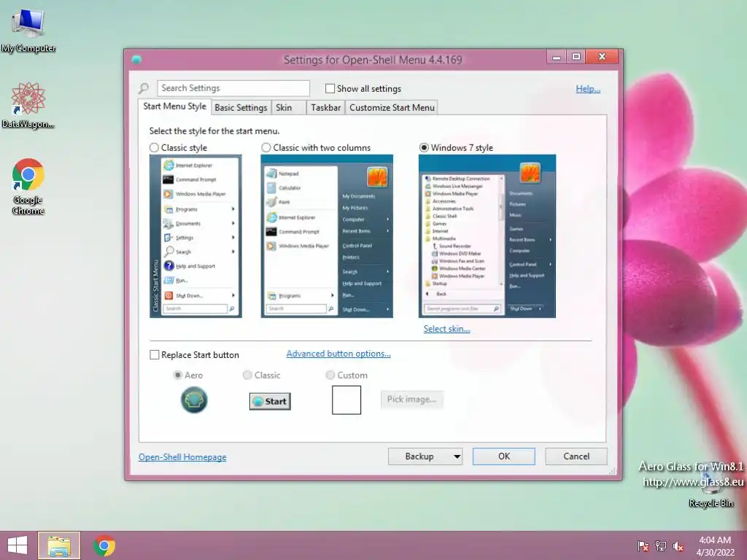Viewport: 747px width, 560px height.
Task: Open Customize Start Menu tab
Action: 392,108
